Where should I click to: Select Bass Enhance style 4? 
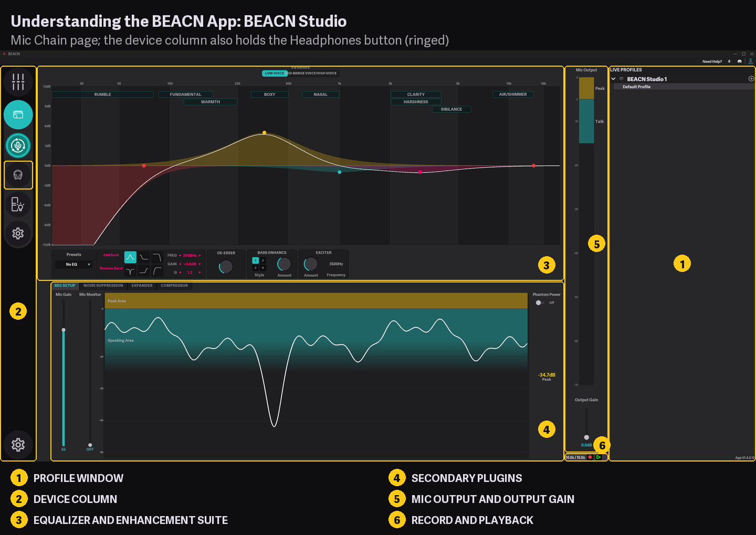click(x=263, y=268)
